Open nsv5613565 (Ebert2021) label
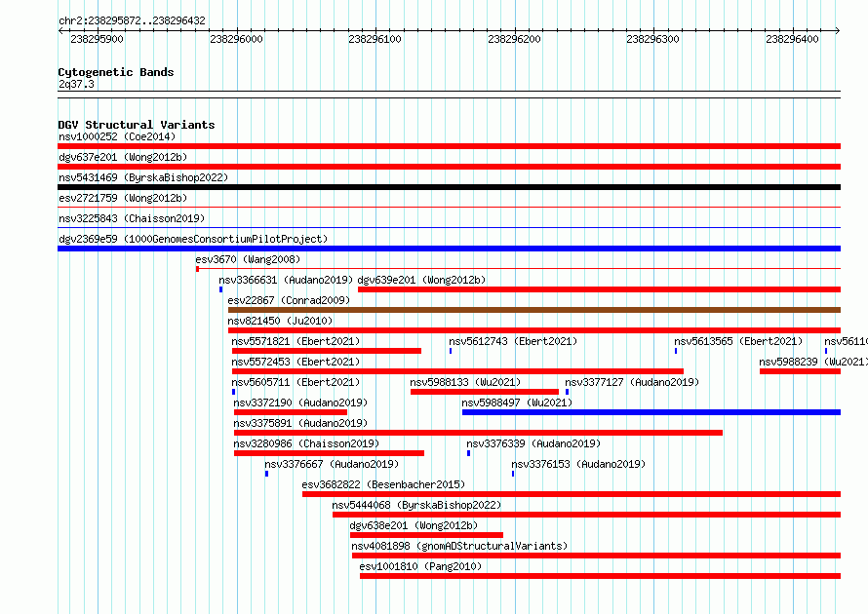 [x=738, y=341]
